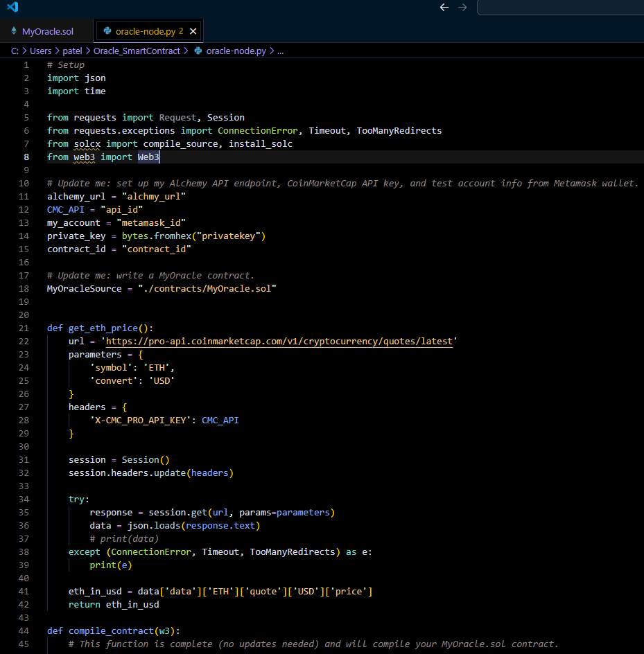The image size is (644, 654).
Task: Click the Solidity file icon on MyOracle.sol tab
Action: pos(14,31)
